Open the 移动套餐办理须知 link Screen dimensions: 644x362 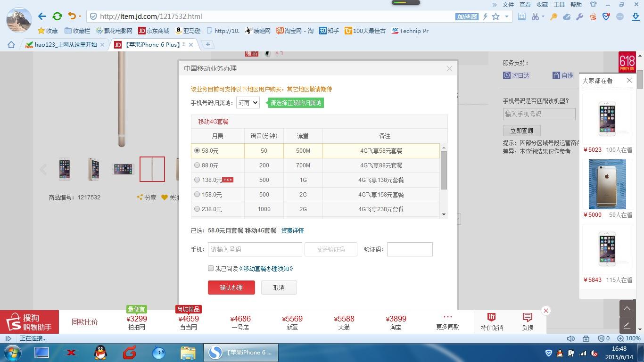266,269
